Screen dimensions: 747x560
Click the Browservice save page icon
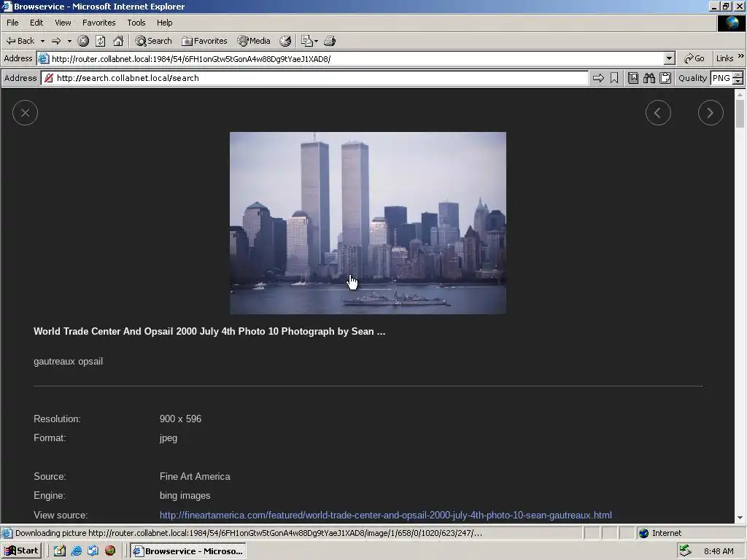click(x=633, y=78)
